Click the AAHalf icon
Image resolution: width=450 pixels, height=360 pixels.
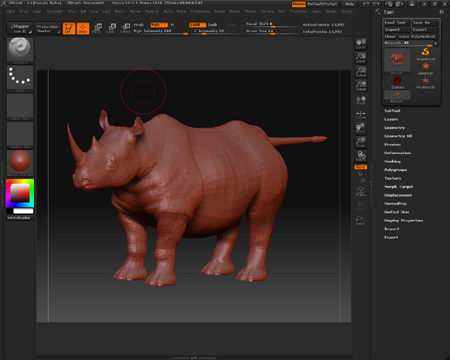pos(361,86)
